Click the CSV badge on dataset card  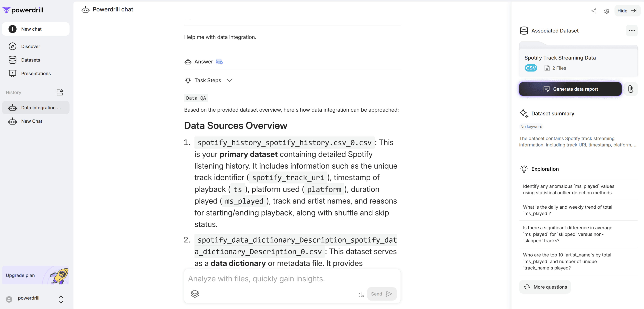point(531,68)
